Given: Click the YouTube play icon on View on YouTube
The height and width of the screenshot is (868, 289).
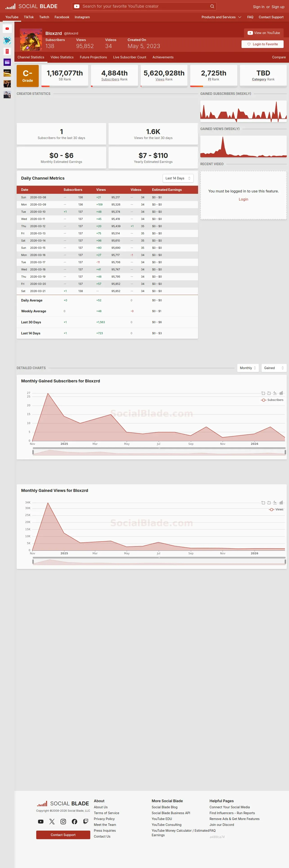Looking at the screenshot, I should point(250,33).
